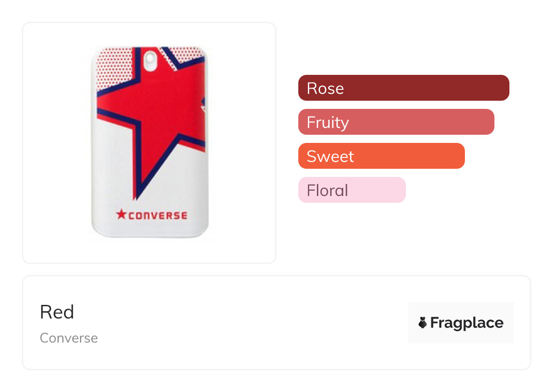Select the Fruity accord bar
This screenshot has height=392, width=553.
click(396, 122)
